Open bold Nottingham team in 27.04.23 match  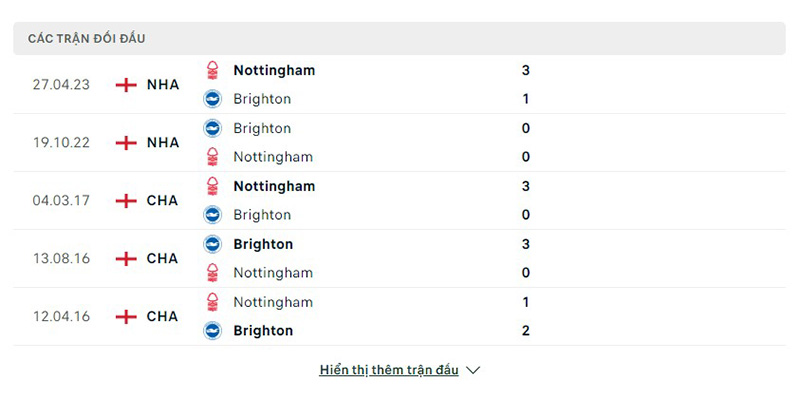point(274,70)
